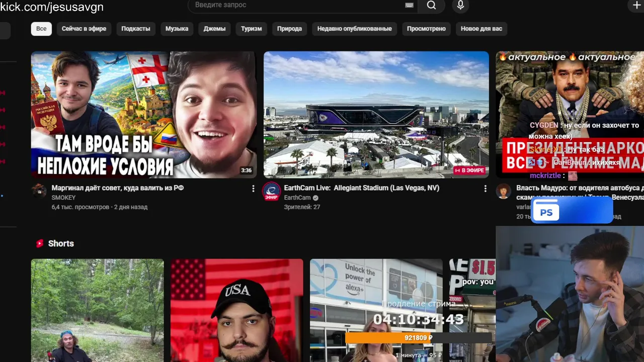Click the Shorts section heading
This screenshot has width=644, height=362.
pyautogui.click(x=61, y=243)
